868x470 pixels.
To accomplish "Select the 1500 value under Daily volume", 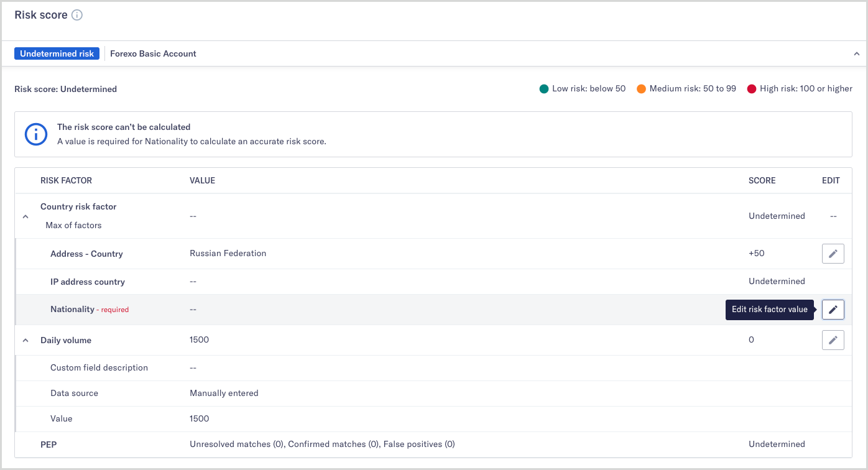I will [199, 418].
